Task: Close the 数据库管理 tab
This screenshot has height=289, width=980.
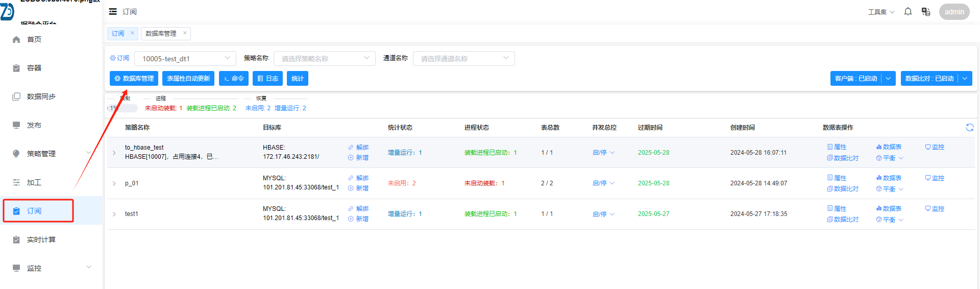Action: 185,33
